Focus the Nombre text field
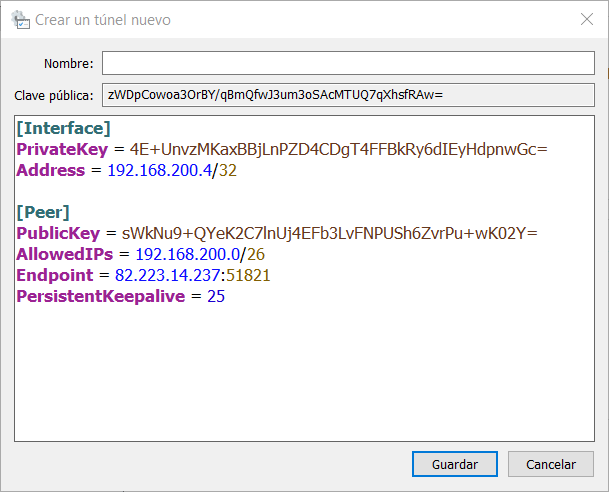The width and height of the screenshot is (609, 492). pyautogui.click(x=352, y=64)
